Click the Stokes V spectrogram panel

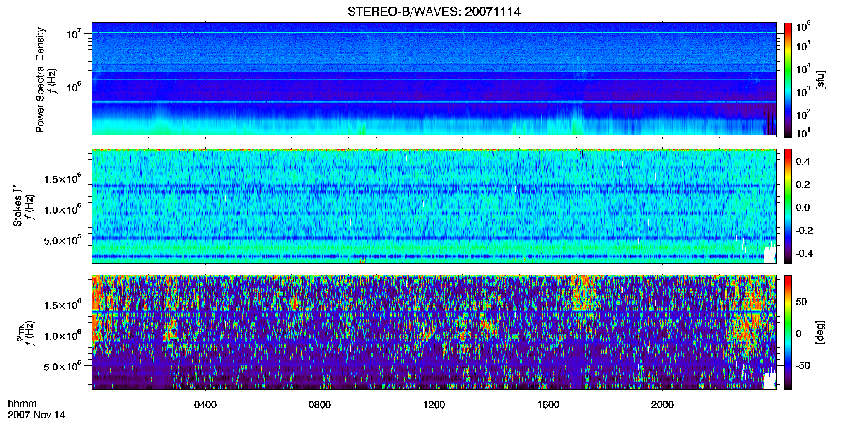tap(434, 206)
